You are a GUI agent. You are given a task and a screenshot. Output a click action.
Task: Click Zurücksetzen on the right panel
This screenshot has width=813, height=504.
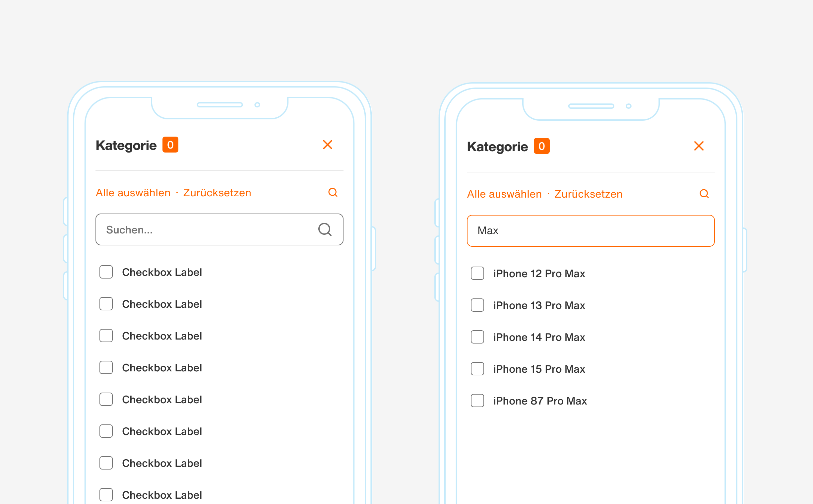click(x=588, y=194)
